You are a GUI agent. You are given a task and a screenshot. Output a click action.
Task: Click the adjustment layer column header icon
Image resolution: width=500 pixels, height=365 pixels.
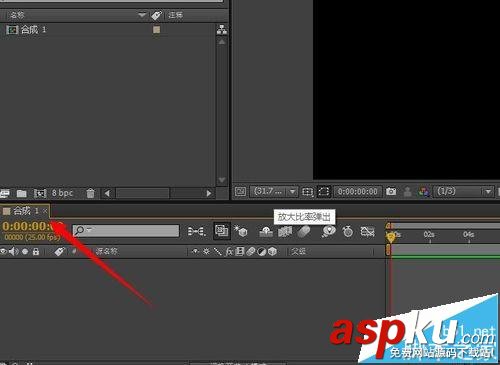[262, 251]
